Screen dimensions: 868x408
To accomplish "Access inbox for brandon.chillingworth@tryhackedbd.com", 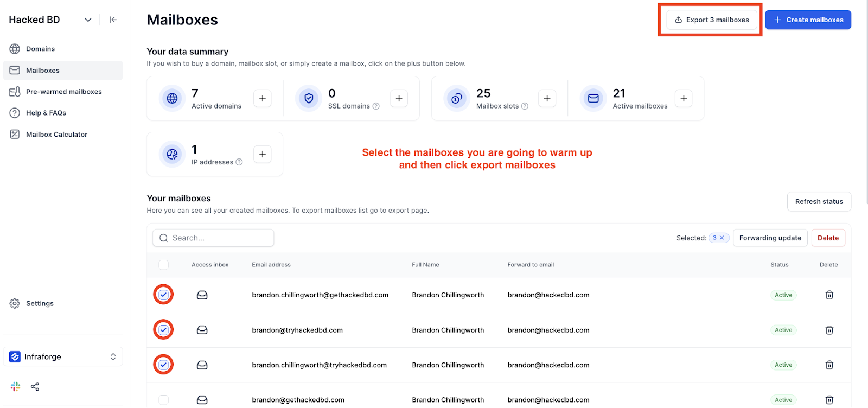I will [202, 365].
